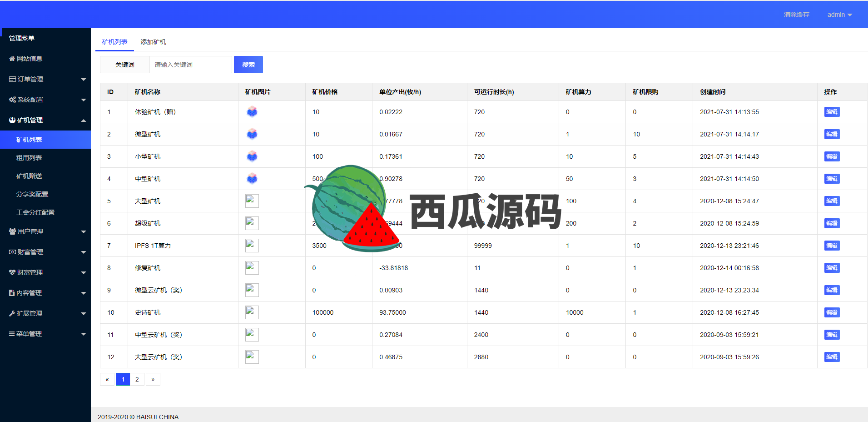
Task: Open the admin user dropdown
Action: tap(839, 15)
